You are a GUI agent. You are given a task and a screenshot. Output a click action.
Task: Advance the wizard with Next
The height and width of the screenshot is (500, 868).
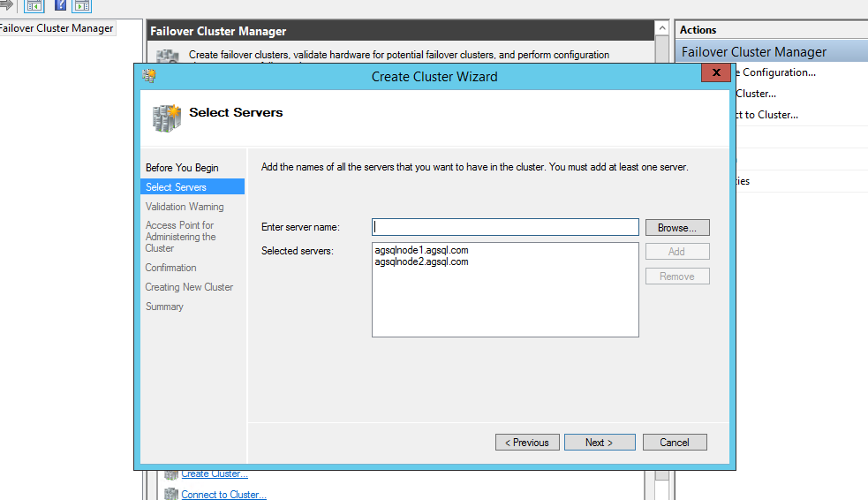tap(600, 443)
